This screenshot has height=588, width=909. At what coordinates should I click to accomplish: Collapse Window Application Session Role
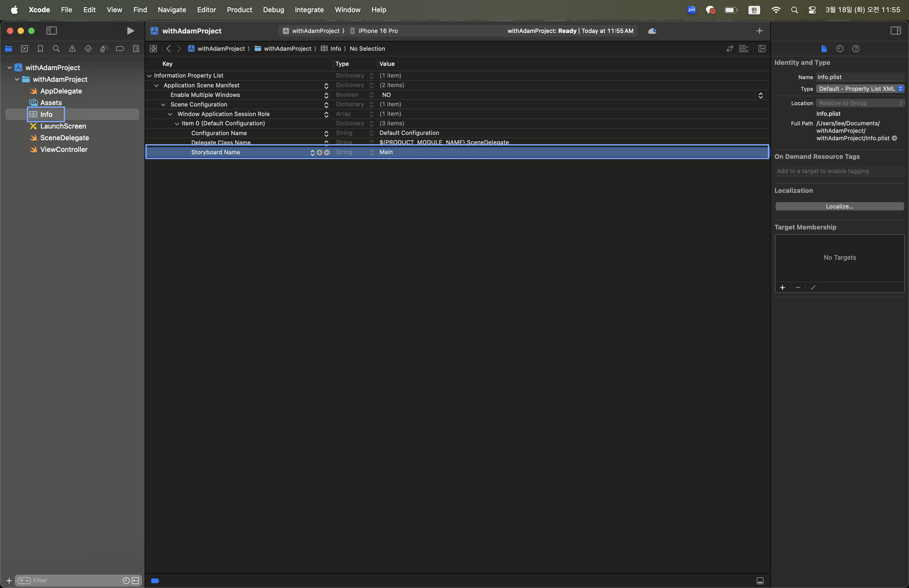pyautogui.click(x=170, y=114)
